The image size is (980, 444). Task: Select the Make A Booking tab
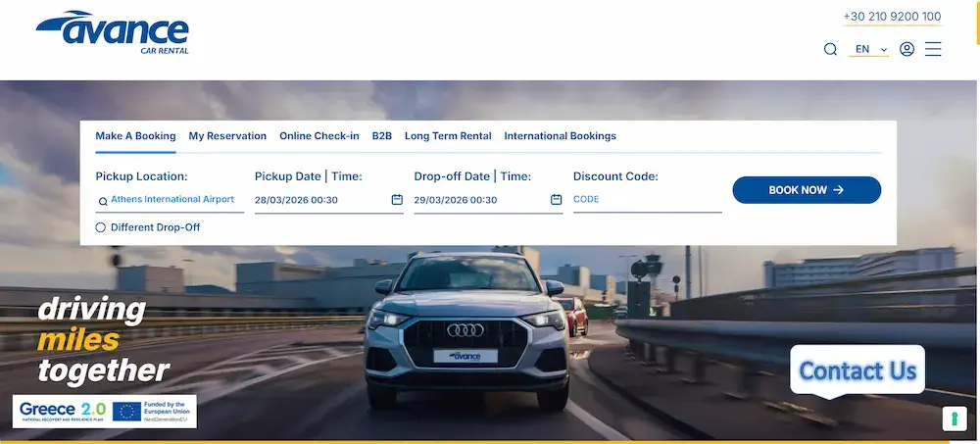coord(135,135)
